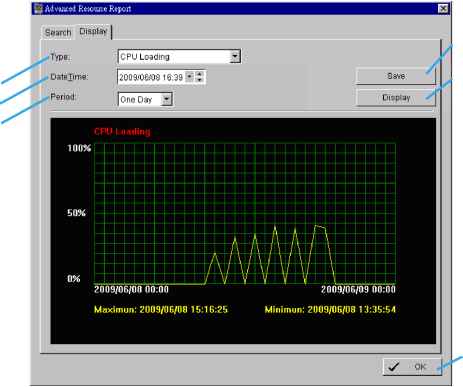Click the DateTime spinner down arrow
Viewport: 463px width, 387px height.
[x=199, y=80]
